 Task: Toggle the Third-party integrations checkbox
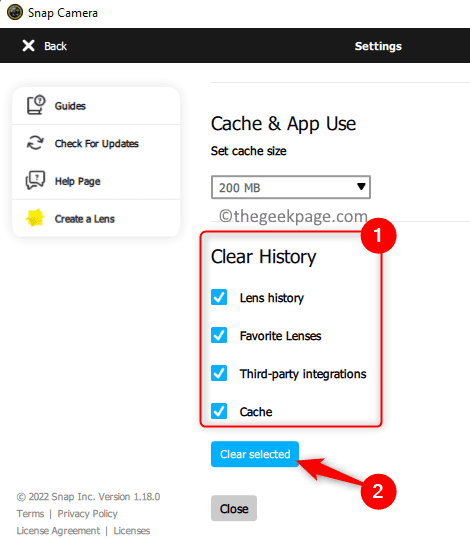pos(219,373)
